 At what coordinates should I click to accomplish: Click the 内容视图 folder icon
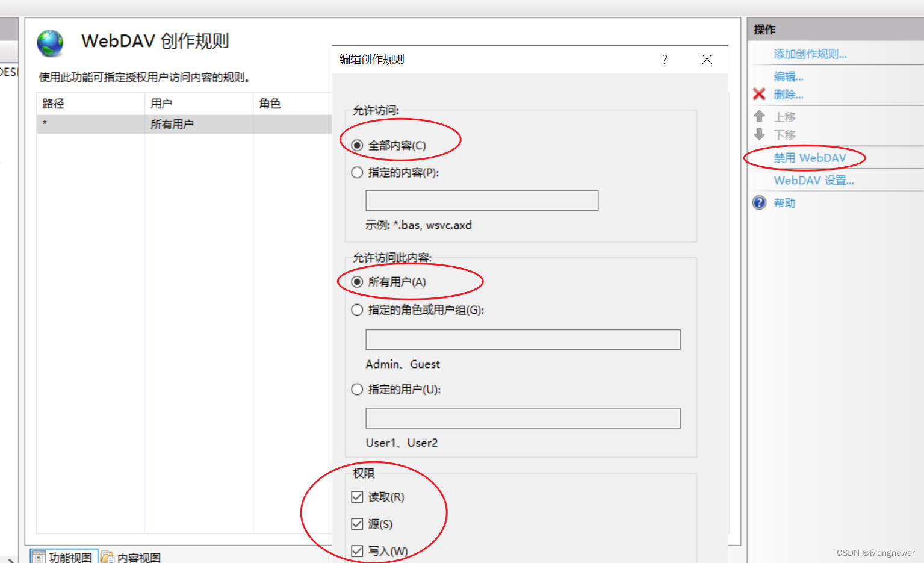tap(107, 556)
